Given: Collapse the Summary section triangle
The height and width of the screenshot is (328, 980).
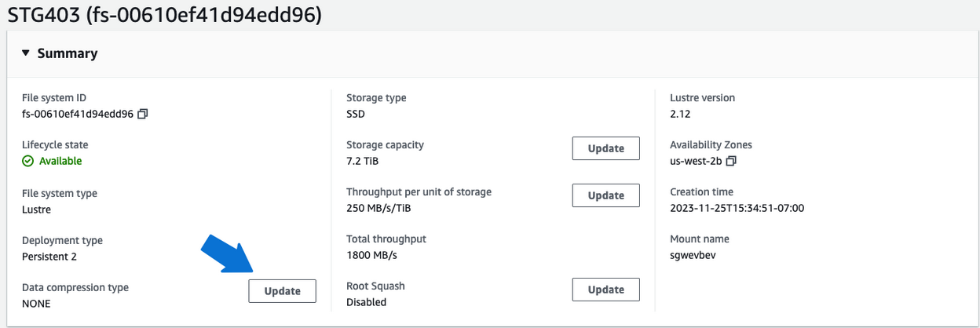Looking at the screenshot, I should click(x=26, y=53).
